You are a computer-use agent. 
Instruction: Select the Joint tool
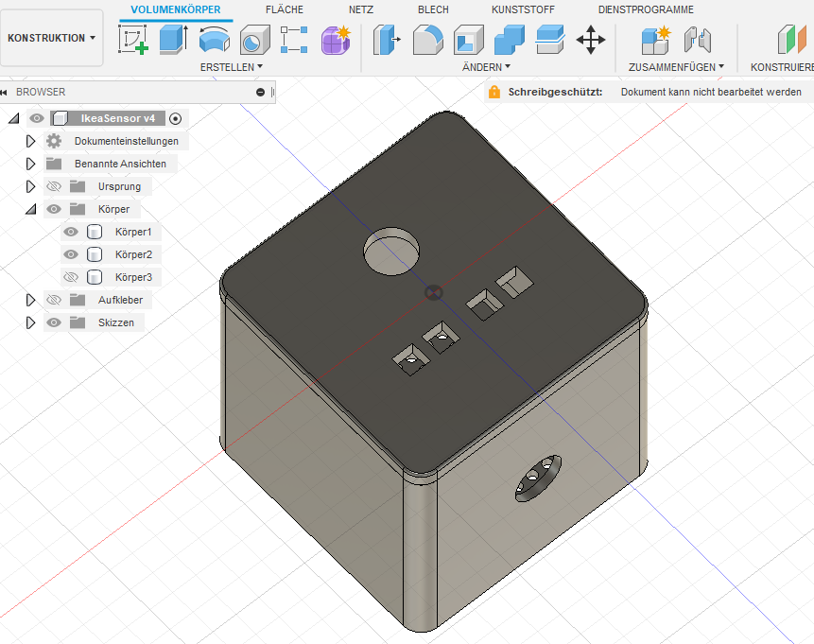[x=697, y=40]
